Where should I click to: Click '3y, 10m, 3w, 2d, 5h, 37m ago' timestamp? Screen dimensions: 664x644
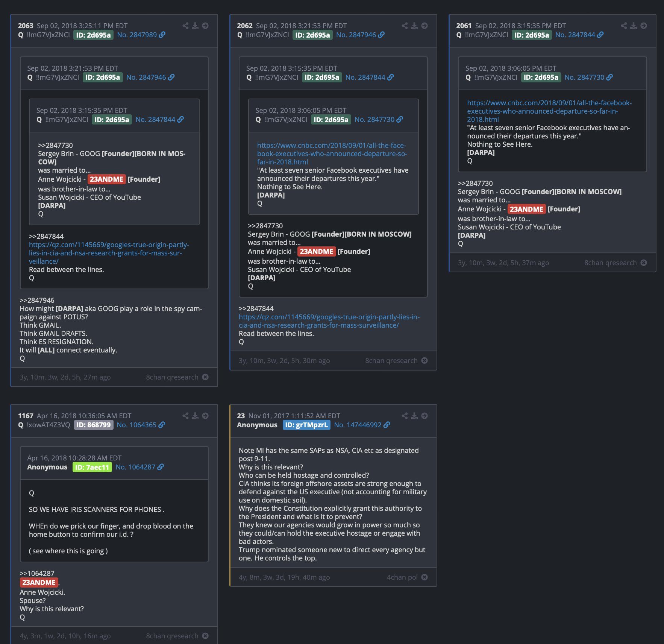click(x=503, y=263)
